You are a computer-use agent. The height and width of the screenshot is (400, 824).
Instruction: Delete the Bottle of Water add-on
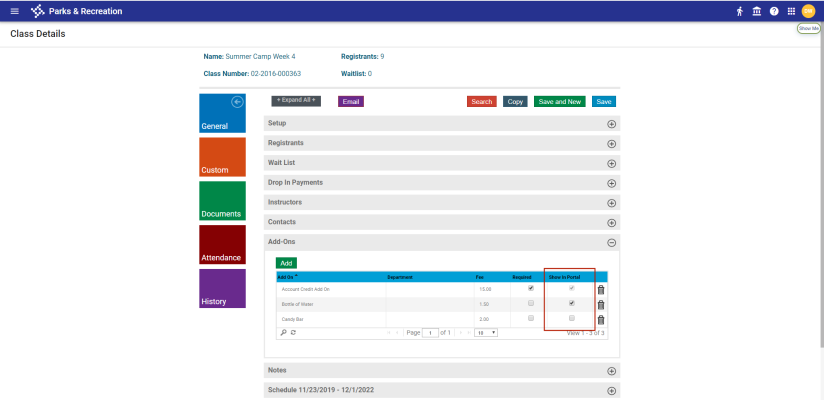coord(601,304)
